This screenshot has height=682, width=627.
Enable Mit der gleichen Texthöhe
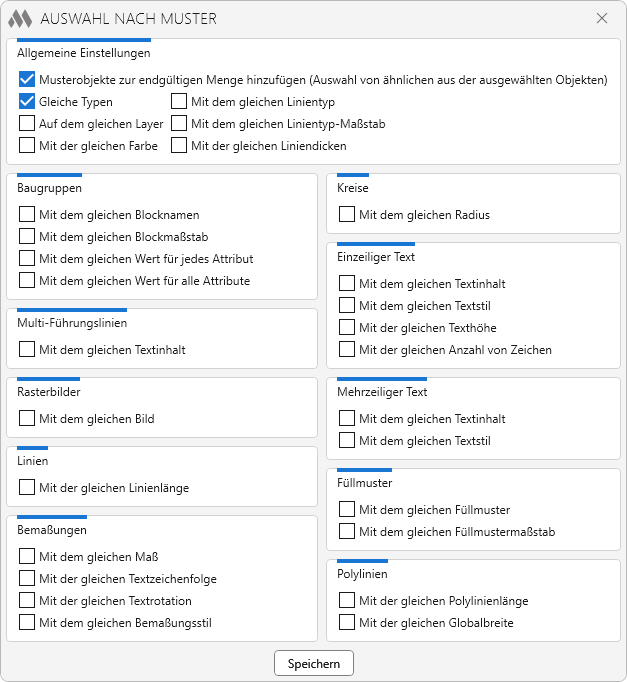(x=347, y=327)
